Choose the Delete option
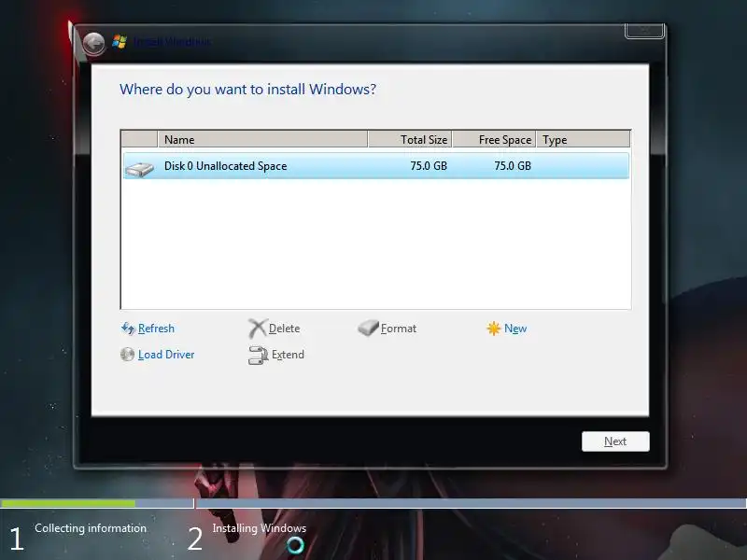Image resolution: width=747 pixels, height=560 pixels. click(x=285, y=329)
